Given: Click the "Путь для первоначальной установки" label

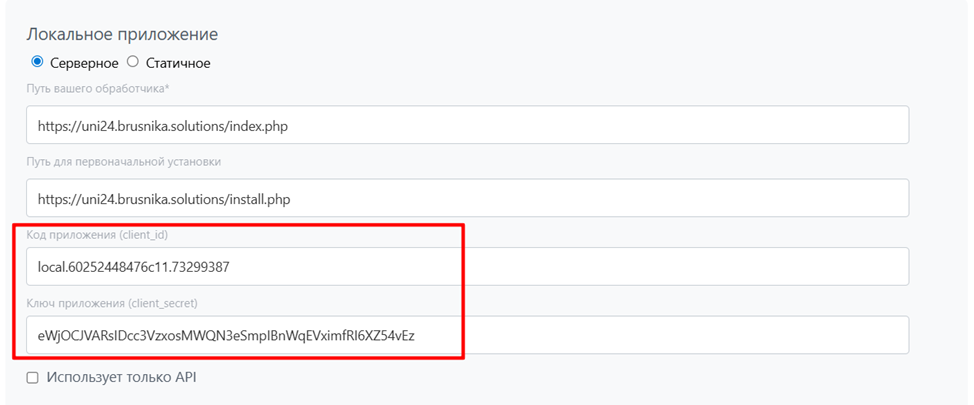Looking at the screenshot, I should 124,161.
